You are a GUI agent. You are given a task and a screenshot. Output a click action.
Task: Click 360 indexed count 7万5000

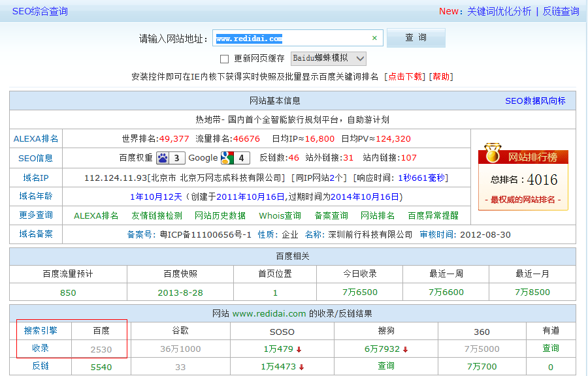482,349
